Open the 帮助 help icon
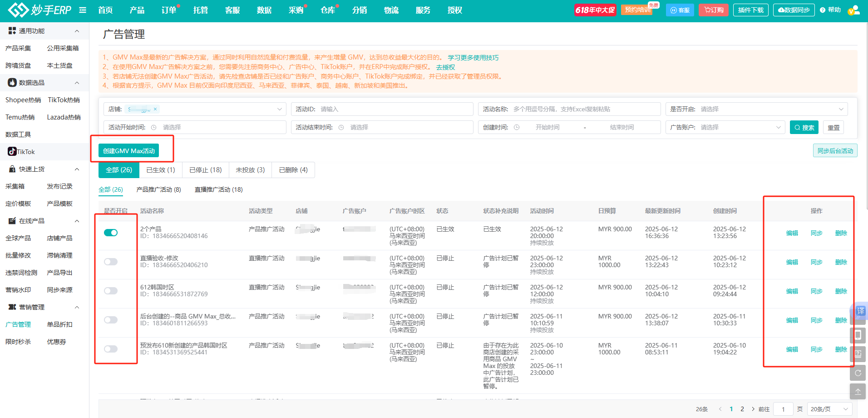 coord(830,10)
